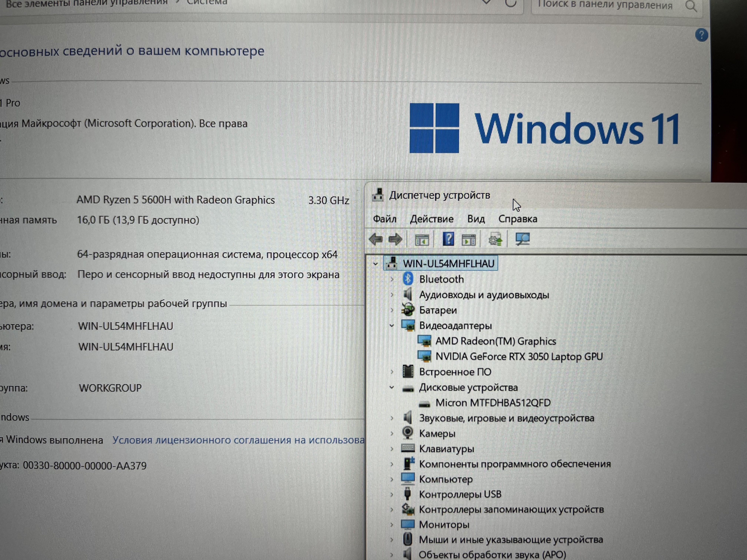Open the license agreement terms link
747x560 pixels.
238,440
